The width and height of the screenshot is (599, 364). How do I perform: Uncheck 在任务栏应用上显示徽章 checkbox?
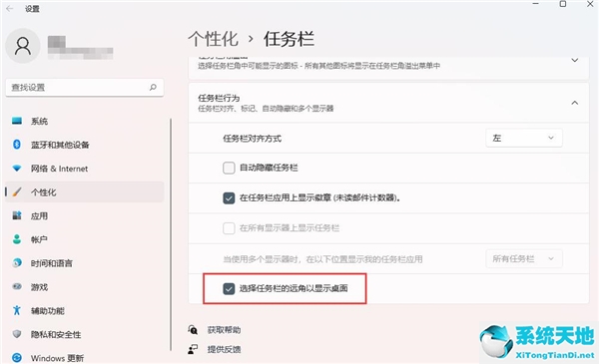[229, 198]
